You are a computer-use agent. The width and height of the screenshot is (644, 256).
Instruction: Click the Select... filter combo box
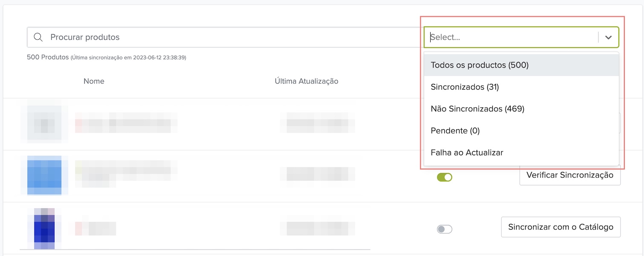coord(511,37)
